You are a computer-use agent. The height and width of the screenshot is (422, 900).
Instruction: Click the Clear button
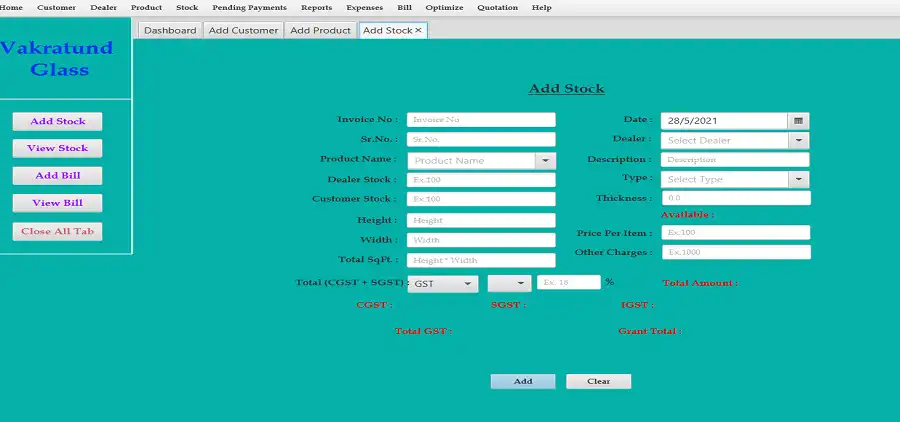click(x=598, y=381)
